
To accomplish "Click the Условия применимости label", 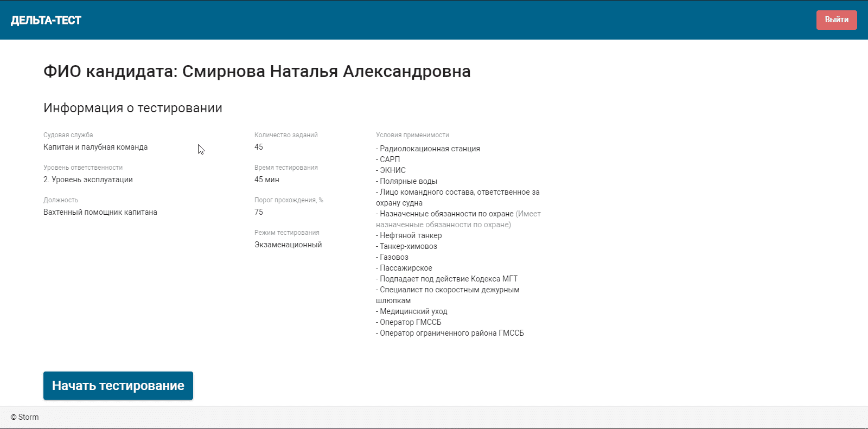I will [x=412, y=135].
